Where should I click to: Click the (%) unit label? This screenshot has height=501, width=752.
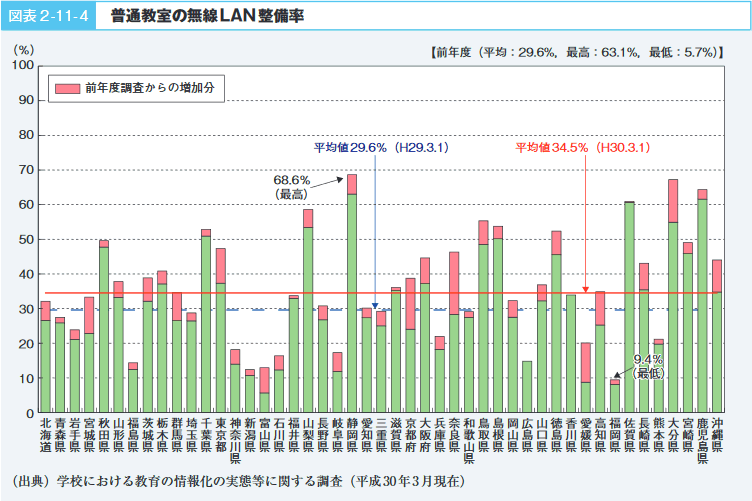pyautogui.click(x=24, y=49)
